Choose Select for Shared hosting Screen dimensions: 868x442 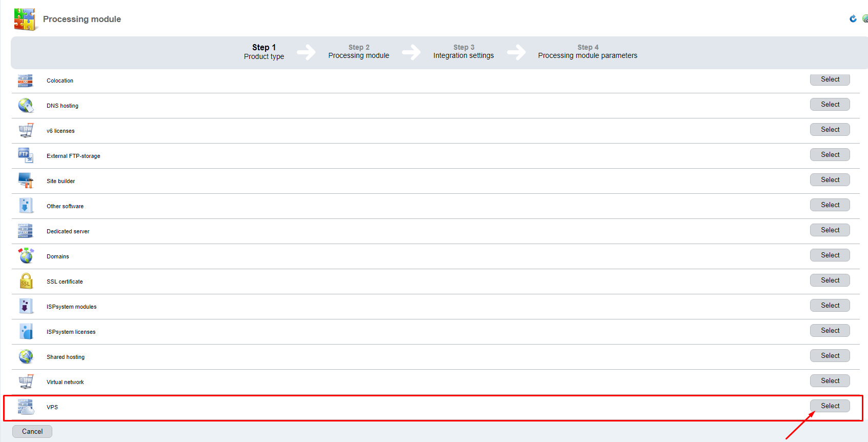[x=830, y=356]
